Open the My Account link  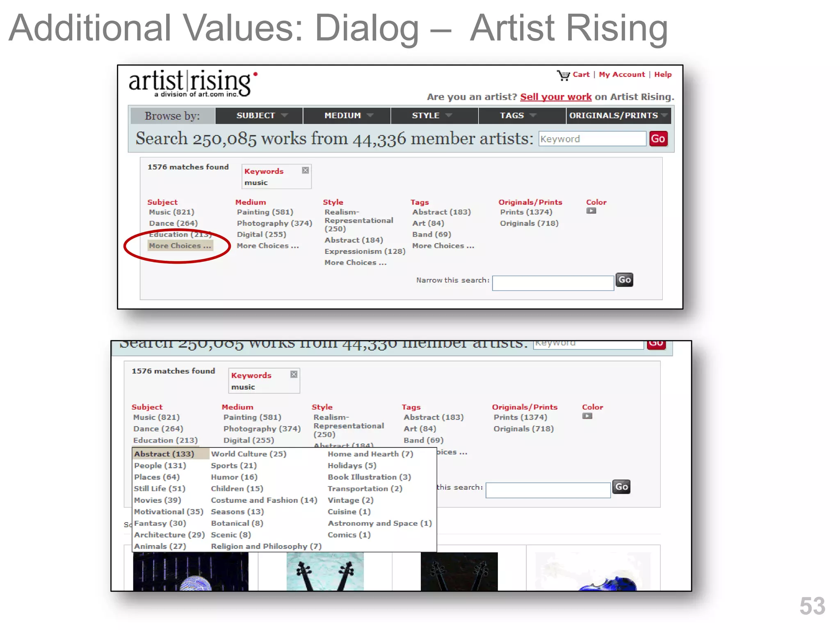pos(621,74)
